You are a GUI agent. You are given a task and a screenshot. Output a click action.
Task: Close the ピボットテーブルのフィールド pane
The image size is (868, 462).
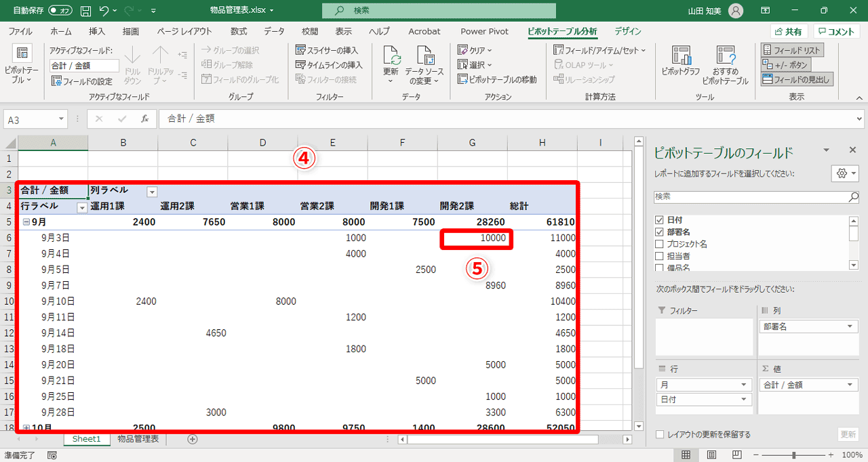point(852,150)
